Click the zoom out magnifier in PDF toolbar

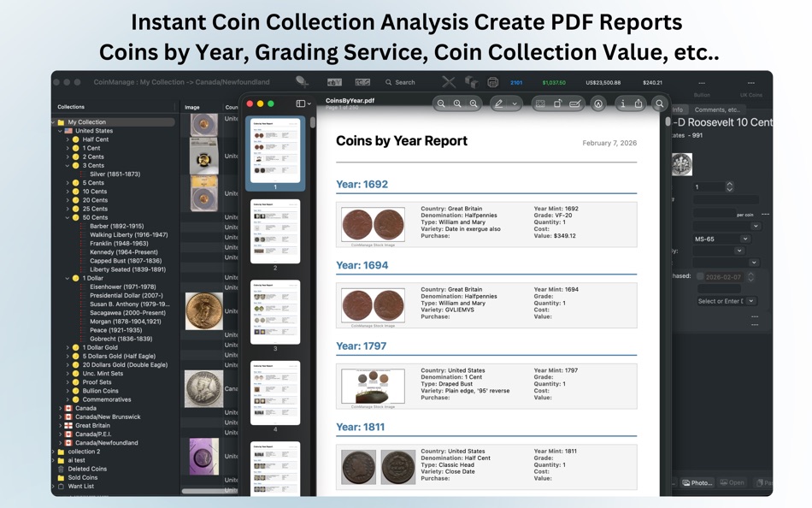(441, 103)
